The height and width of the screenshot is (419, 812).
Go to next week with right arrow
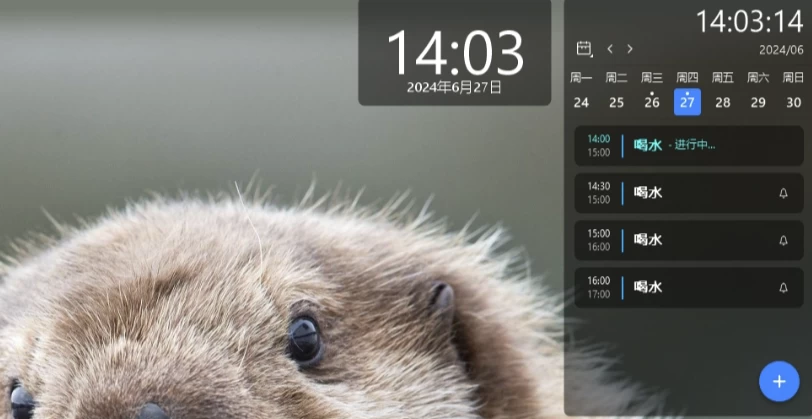pos(630,48)
